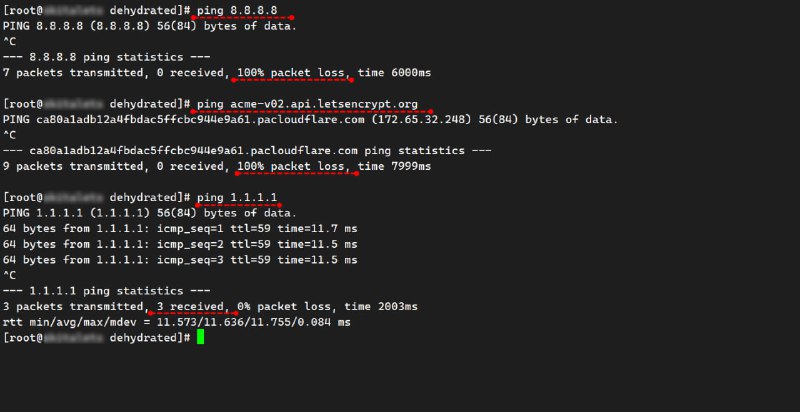Click '--- 1.1.1.1 ping statistics ---' line
The image size is (800, 412).
107,291
